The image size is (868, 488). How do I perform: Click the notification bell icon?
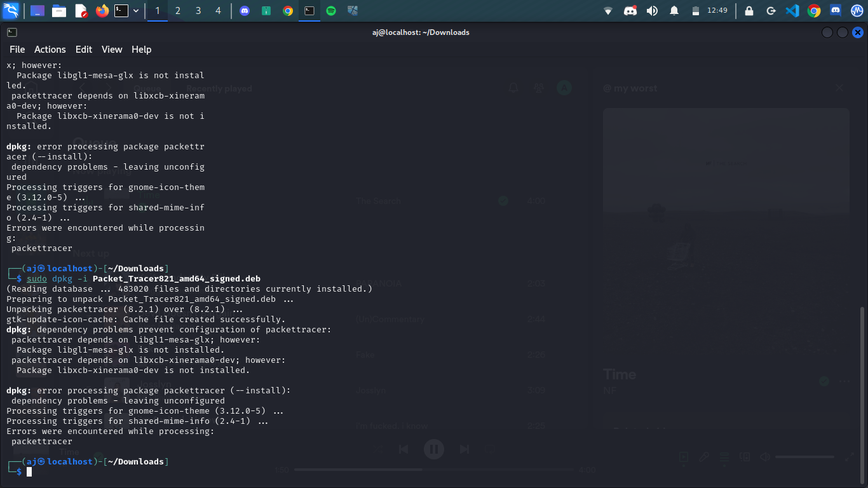(674, 11)
